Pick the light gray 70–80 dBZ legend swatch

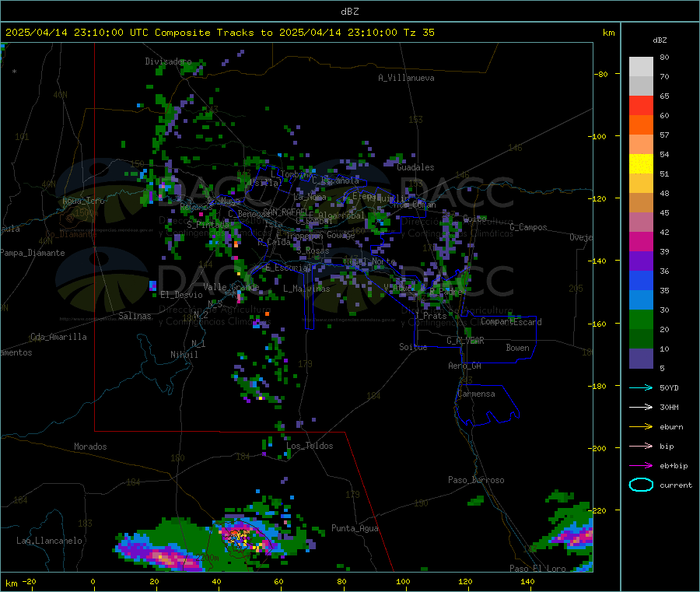point(641,67)
